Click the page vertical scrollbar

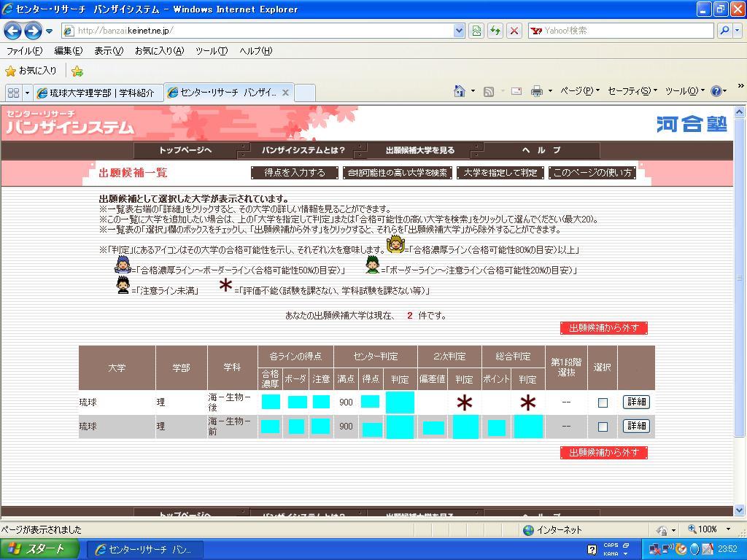739,278
